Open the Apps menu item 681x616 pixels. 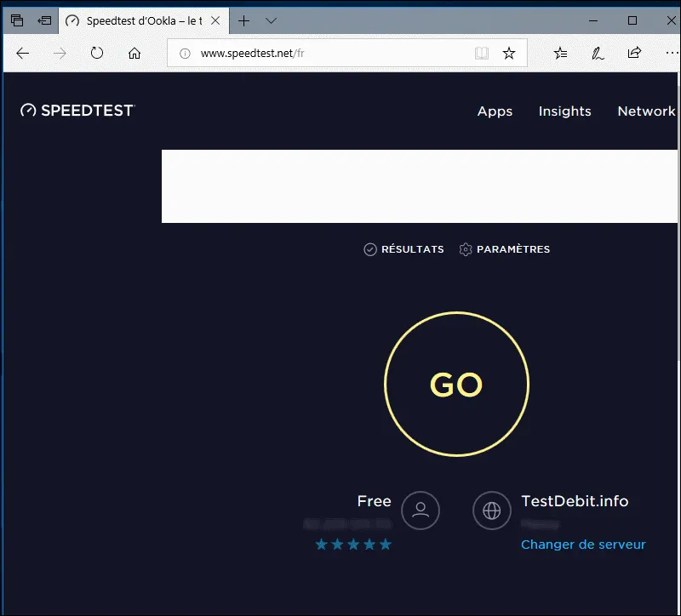click(x=495, y=111)
